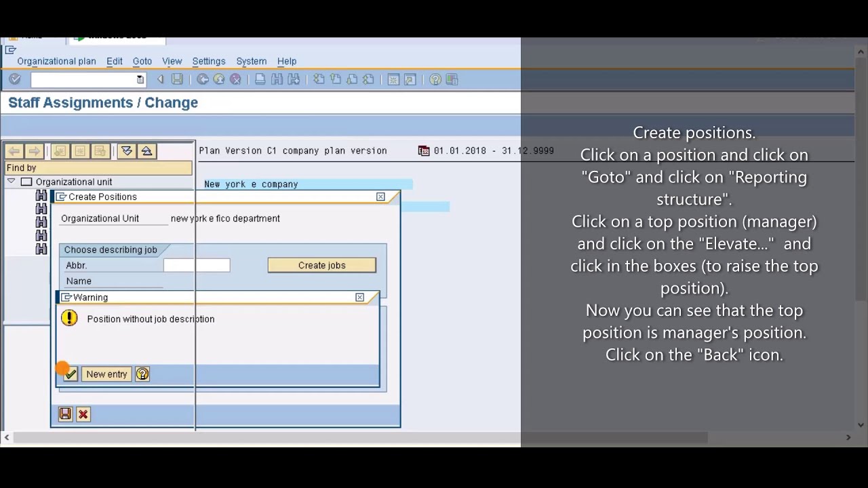Open the System menu
Viewport: 868px width, 488px height.
(252, 61)
